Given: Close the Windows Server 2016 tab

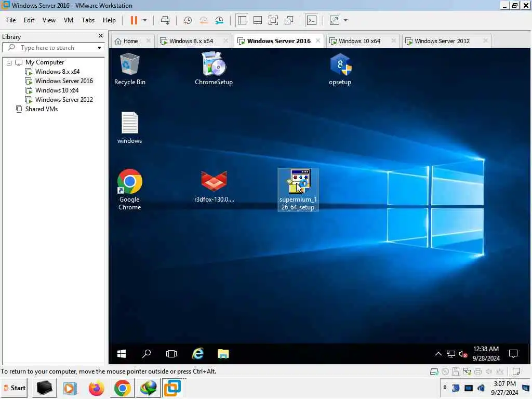Looking at the screenshot, I should click(318, 41).
